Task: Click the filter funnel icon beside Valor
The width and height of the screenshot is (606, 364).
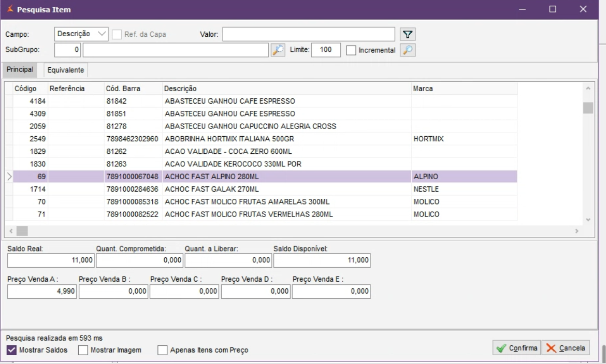Action: pos(408,35)
